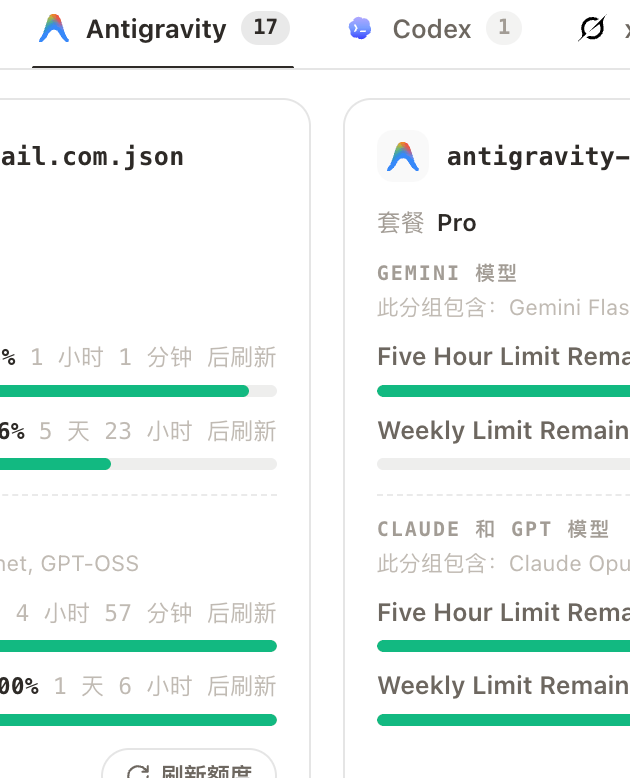
Task: Click the Antigravity avatar icon on right card
Action: point(403,156)
